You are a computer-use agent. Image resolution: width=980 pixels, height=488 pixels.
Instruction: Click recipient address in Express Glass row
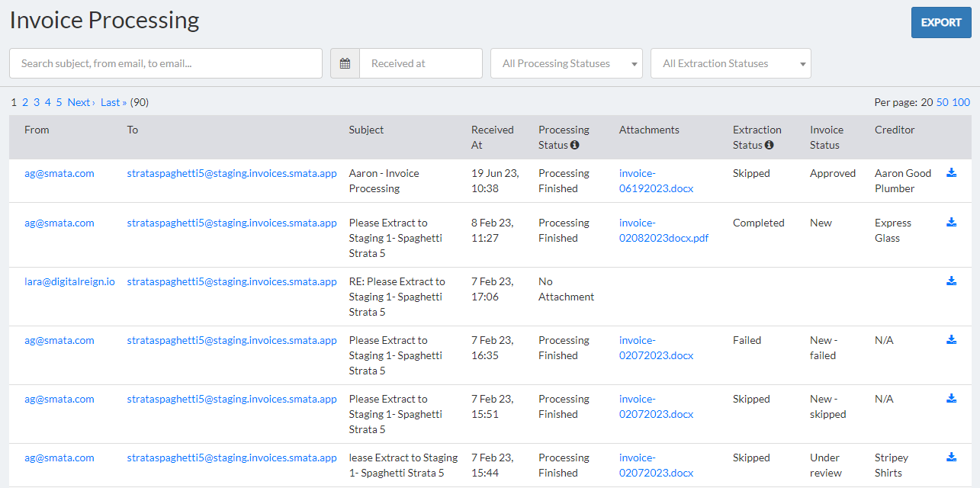232,223
